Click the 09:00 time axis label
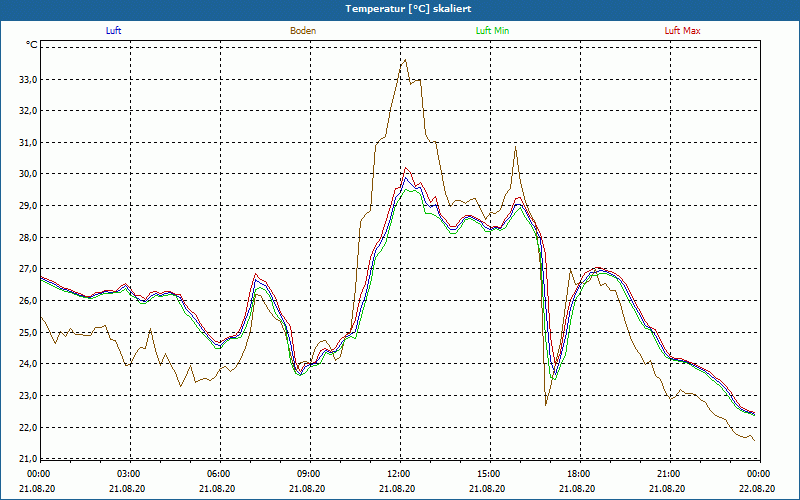800x500 pixels. [x=310, y=474]
